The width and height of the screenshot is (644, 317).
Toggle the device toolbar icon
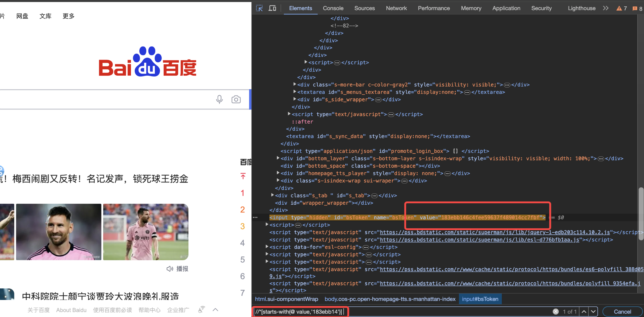(272, 8)
